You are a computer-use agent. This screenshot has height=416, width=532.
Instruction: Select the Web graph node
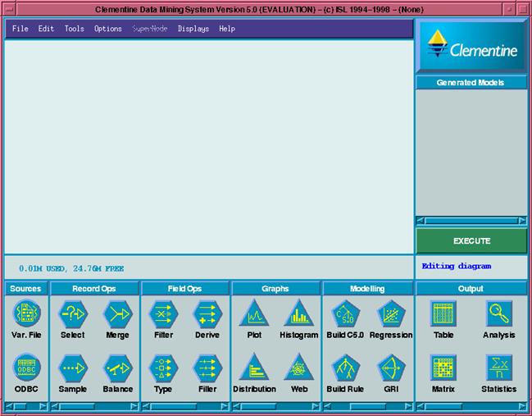[x=299, y=368]
